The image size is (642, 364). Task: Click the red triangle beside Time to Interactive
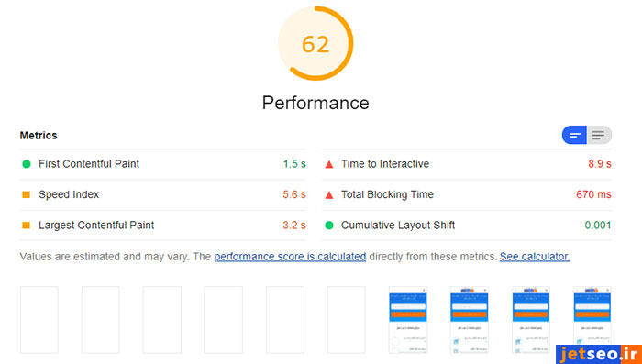(x=328, y=165)
